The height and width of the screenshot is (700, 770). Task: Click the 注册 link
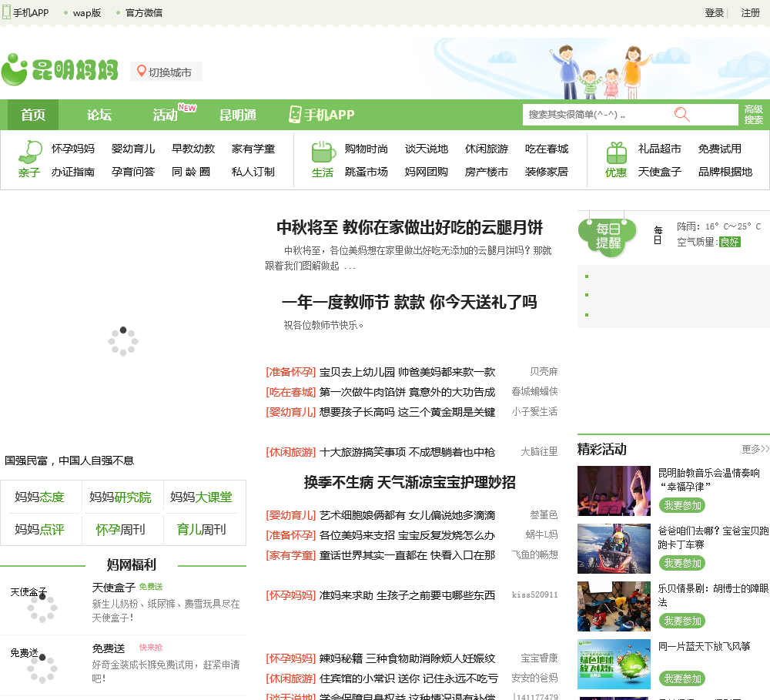click(x=750, y=13)
